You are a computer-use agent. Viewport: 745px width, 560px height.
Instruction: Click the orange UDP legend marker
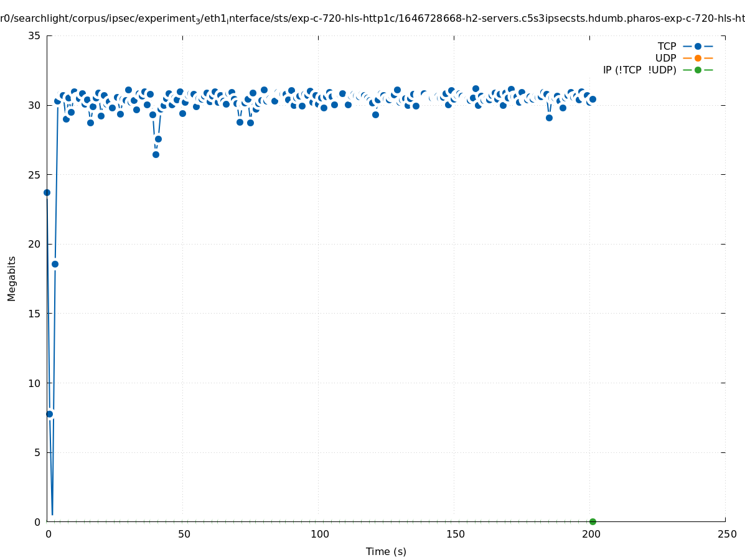pyautogui.click(x=698, y=58)
